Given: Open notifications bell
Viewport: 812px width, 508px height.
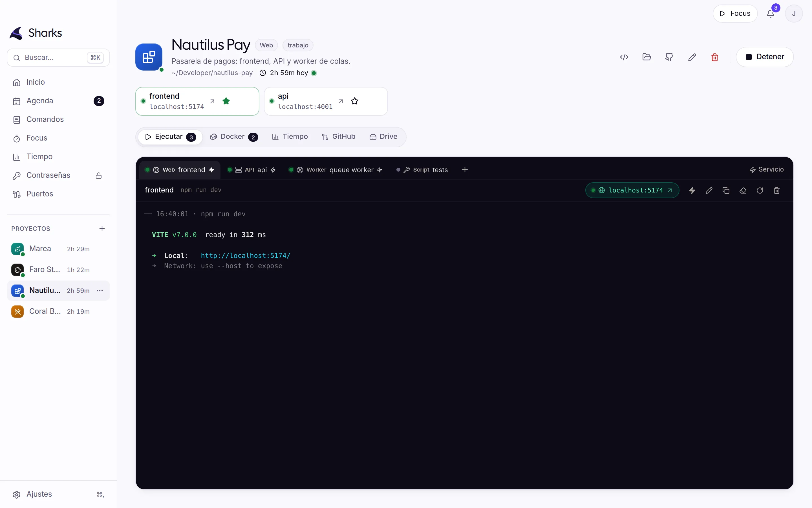Looking at the screenshot, I should [x=770, y=14].
